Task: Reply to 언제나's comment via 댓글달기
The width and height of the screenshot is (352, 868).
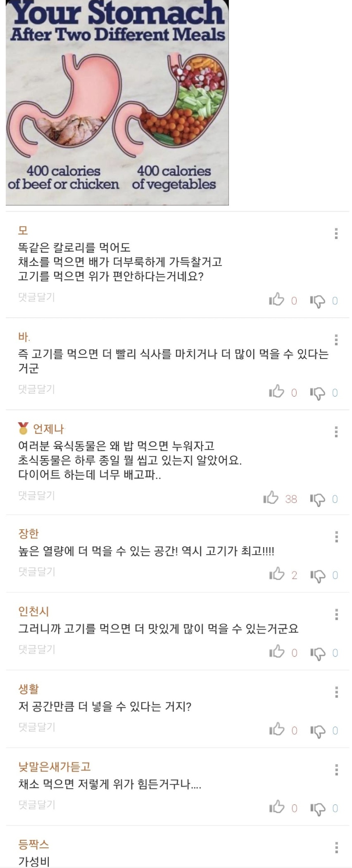Action: (x=36, y=495)
